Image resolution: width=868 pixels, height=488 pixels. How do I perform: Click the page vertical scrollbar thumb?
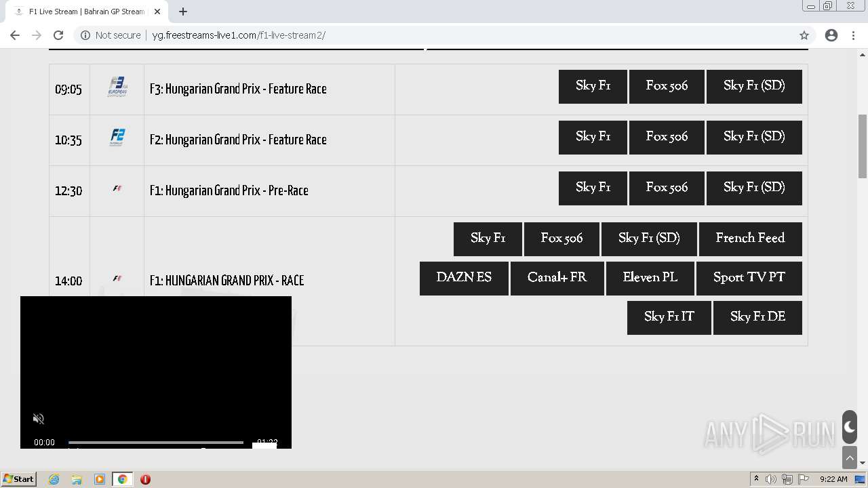click(x=863, y=146)
